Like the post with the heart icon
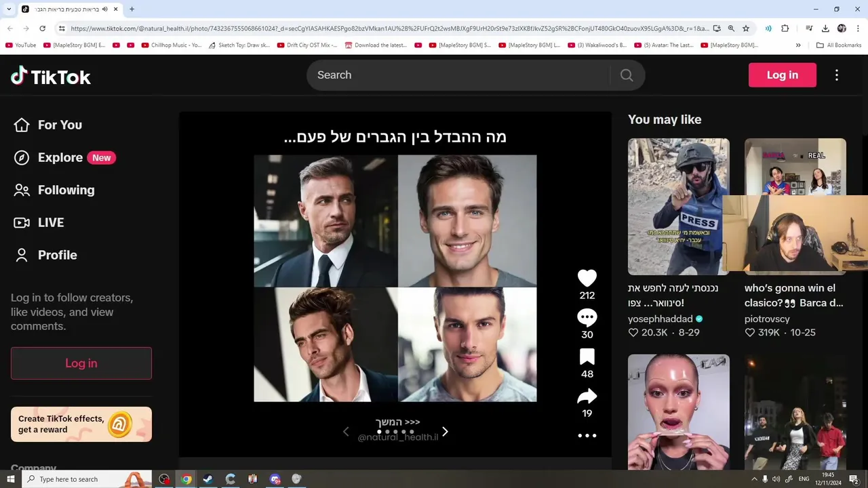868x488 pixels. tap(587, 278)
